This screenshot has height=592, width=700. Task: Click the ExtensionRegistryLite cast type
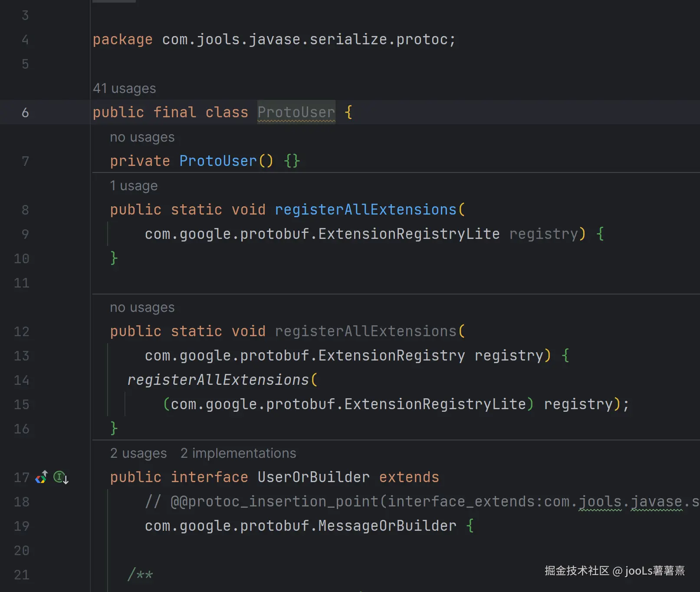435,404
